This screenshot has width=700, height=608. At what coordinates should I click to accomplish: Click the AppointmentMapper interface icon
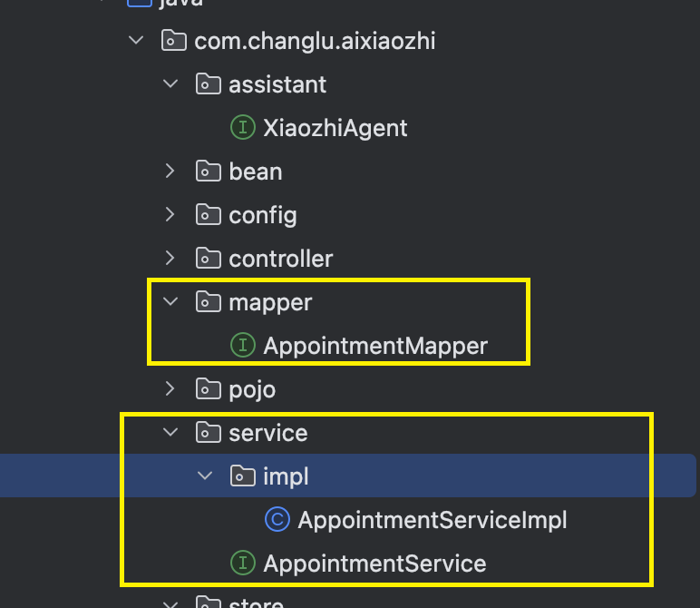(x=243, y=346)
